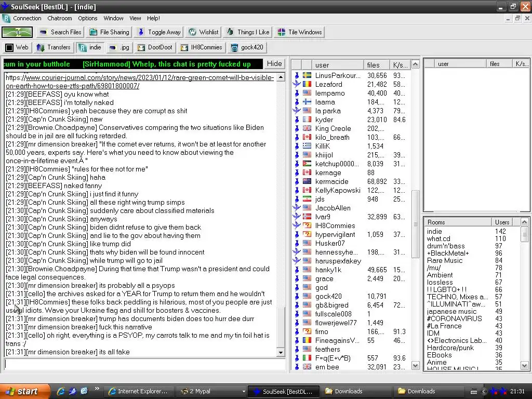Viewport: 532px width, 399px height.
Task: Select user em bee
Action: (x=327, y=366)
